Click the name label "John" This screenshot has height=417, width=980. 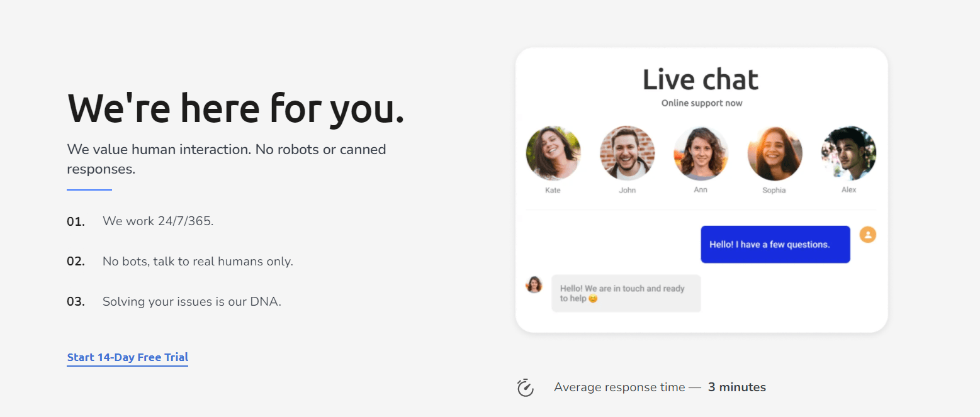point(628,190)
